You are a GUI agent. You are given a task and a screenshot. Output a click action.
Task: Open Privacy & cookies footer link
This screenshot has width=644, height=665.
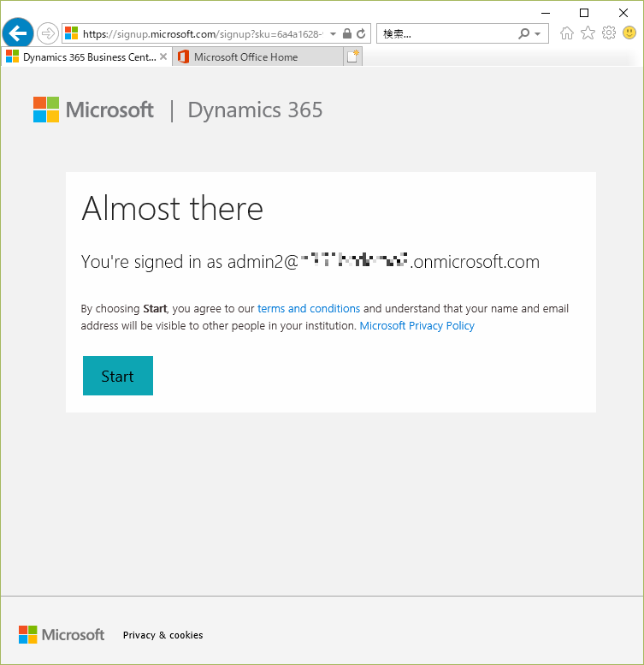pos(162,635)
